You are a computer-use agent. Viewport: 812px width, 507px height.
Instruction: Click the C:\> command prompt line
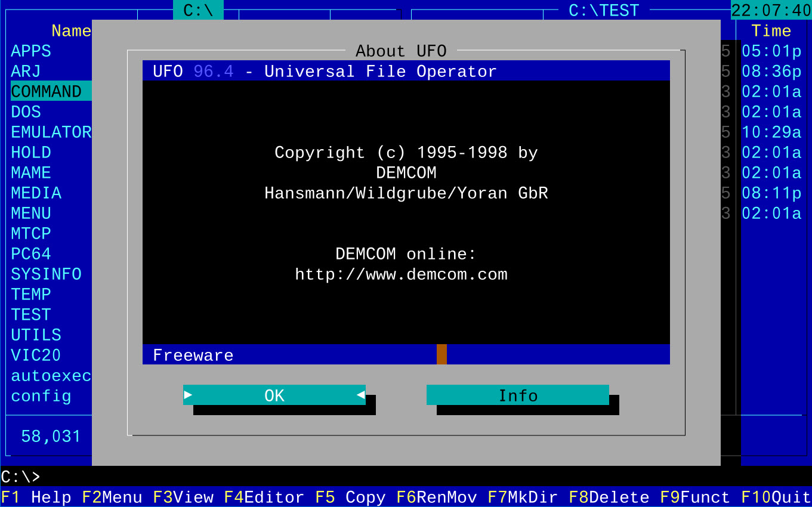click(x=406, y=477)
